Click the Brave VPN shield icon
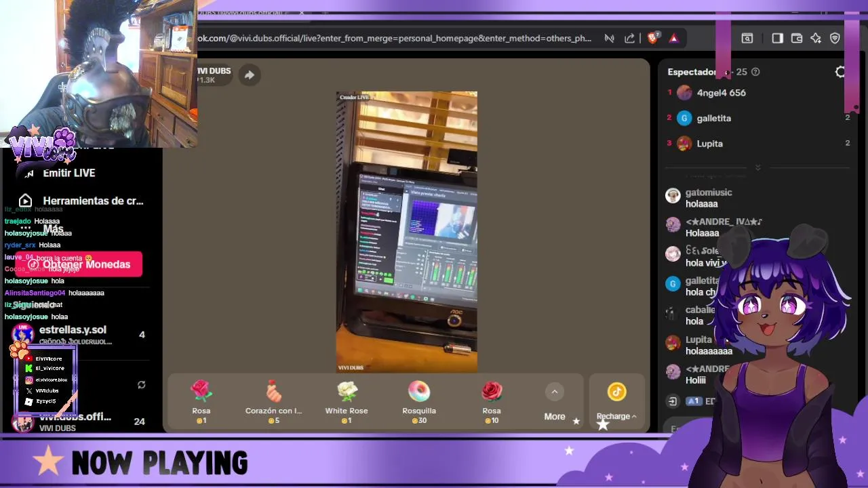Screen dimensions: 868x488 835,39
